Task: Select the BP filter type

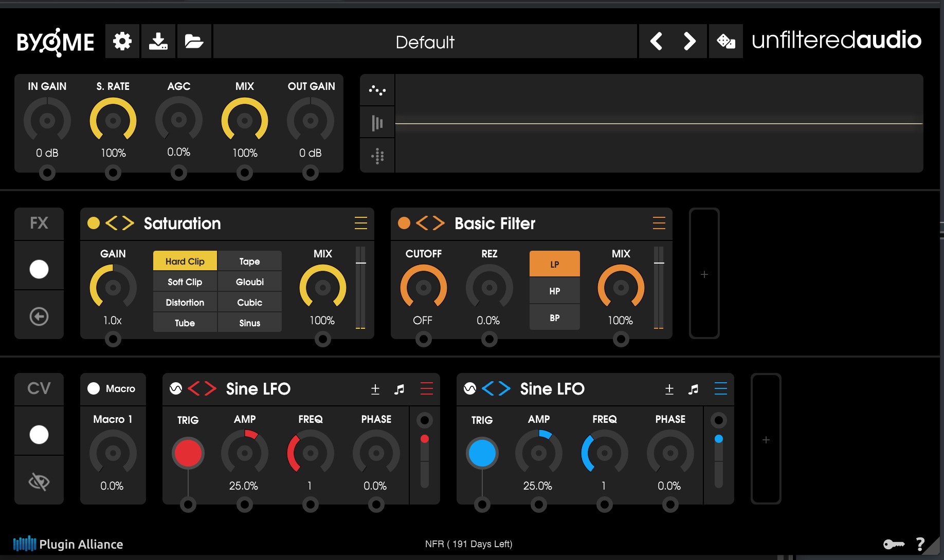Action: (x=555, y=318)
